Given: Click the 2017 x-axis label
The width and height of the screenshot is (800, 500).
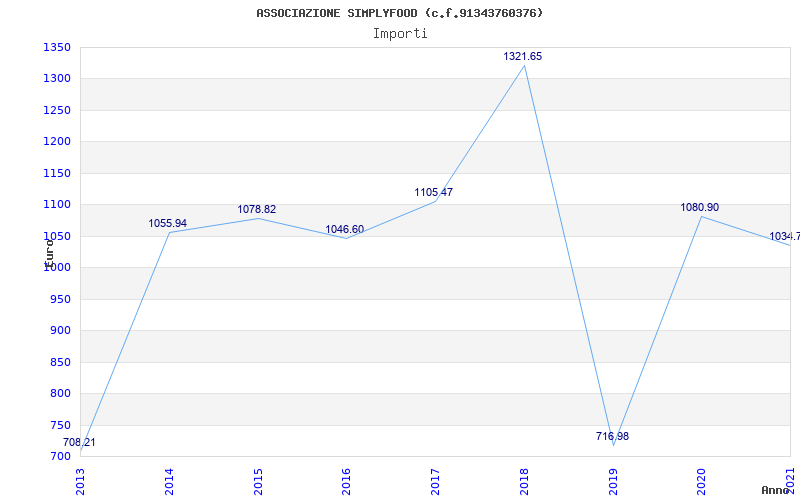Looking at the screenshot, I should point(436,482).
